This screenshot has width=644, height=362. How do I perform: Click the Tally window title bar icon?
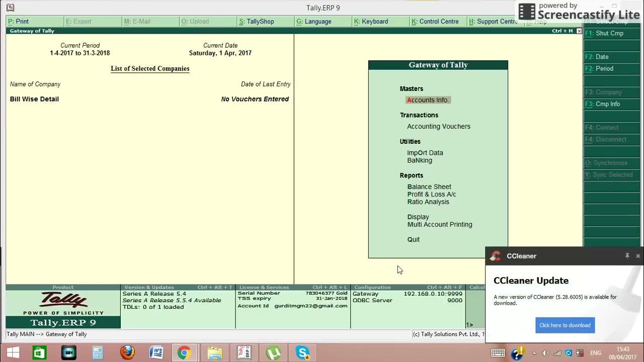pos(11,8)
